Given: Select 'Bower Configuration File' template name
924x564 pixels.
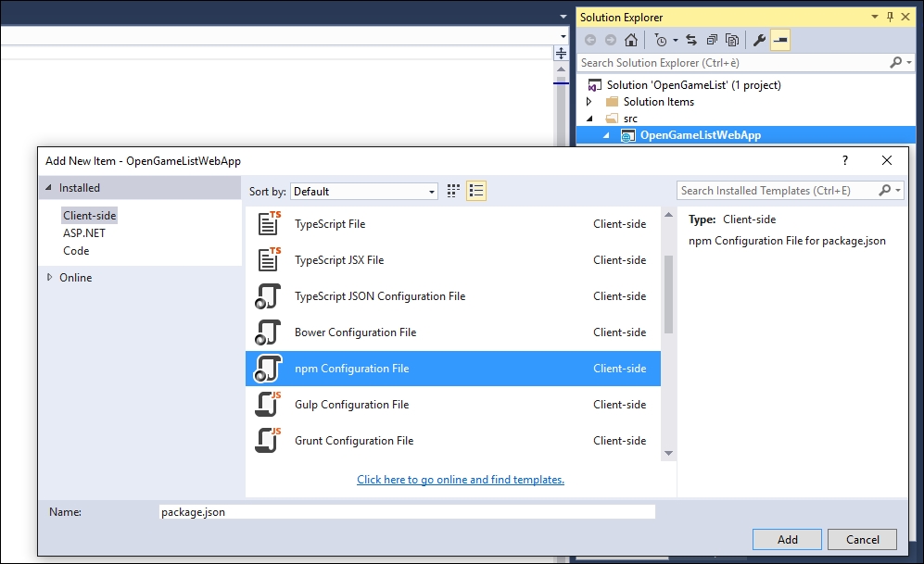Looking at the screenshot, I should point(355,332).
